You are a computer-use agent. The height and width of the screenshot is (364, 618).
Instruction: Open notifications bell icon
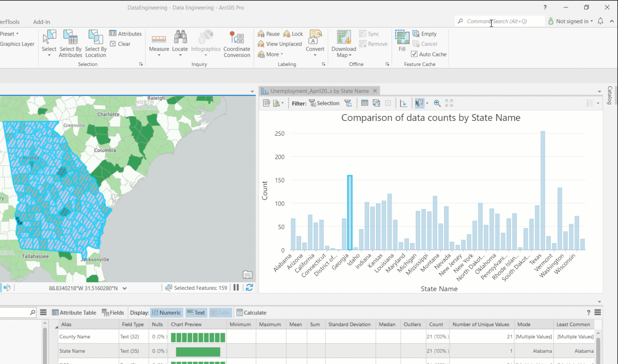tap(600, 21)
